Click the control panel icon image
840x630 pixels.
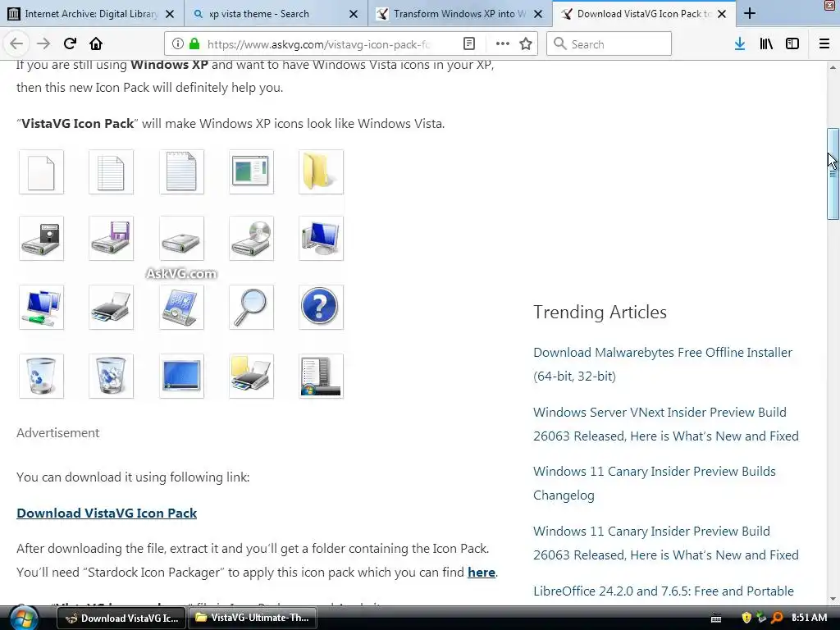pos(181,307)
